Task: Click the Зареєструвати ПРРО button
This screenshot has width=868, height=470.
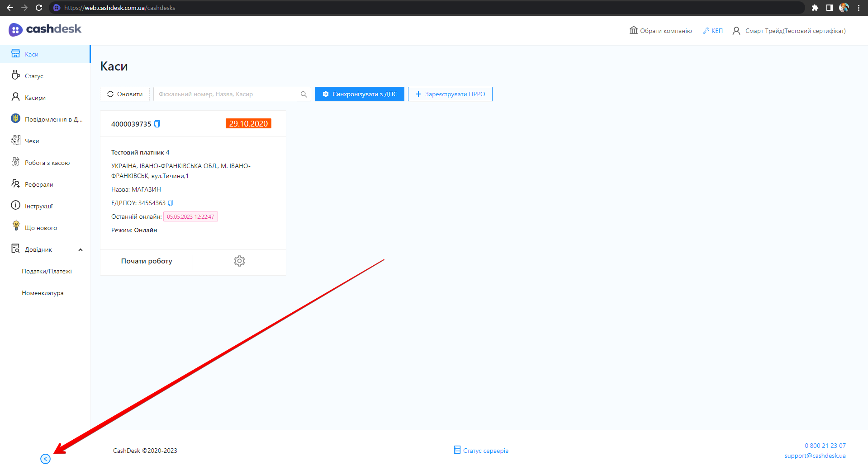Action: pos(450,94)
